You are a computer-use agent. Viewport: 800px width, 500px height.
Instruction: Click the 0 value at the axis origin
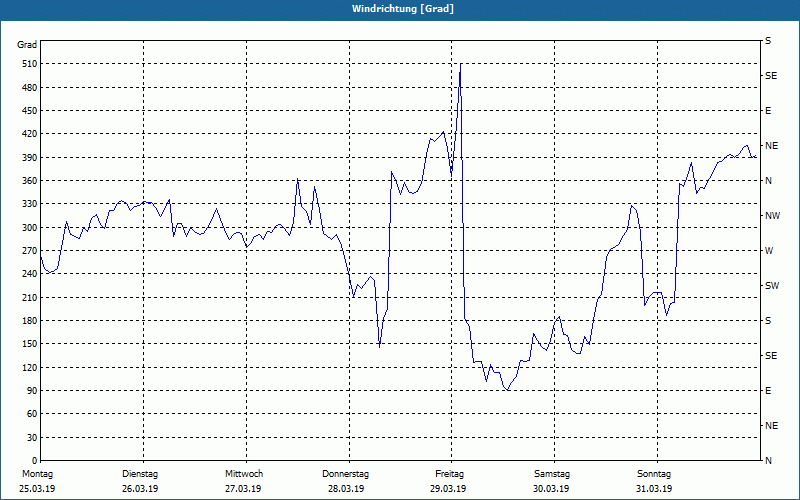tap(34, 461)
